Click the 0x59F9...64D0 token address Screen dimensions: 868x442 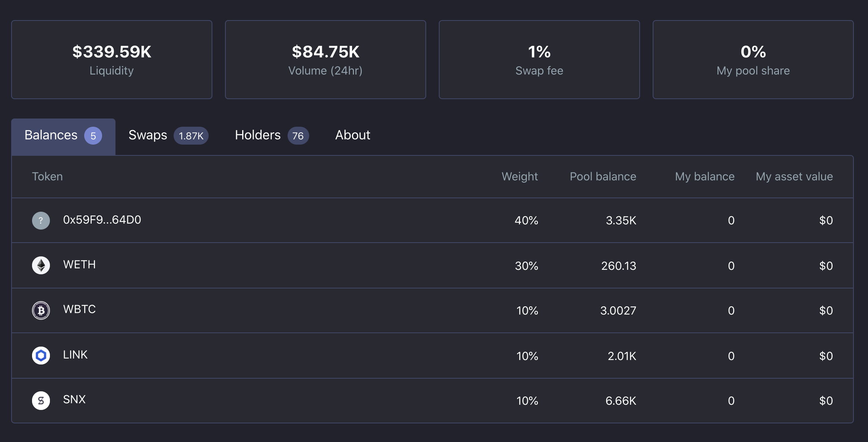point(102,220)
